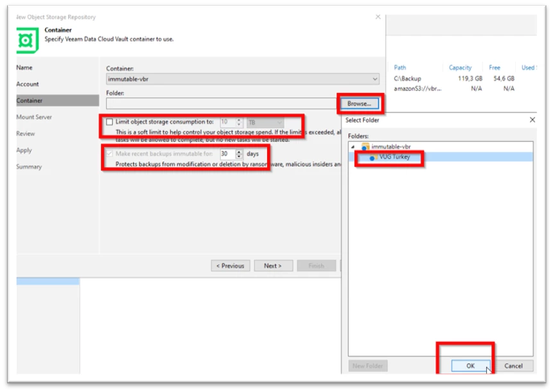Sort by Path column header

(x=400, y=67)
